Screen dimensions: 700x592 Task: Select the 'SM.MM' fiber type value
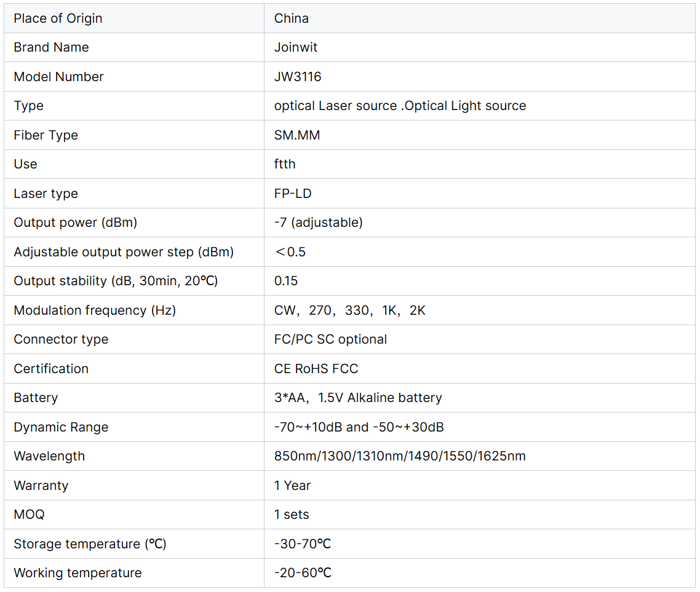coord(297,135)
